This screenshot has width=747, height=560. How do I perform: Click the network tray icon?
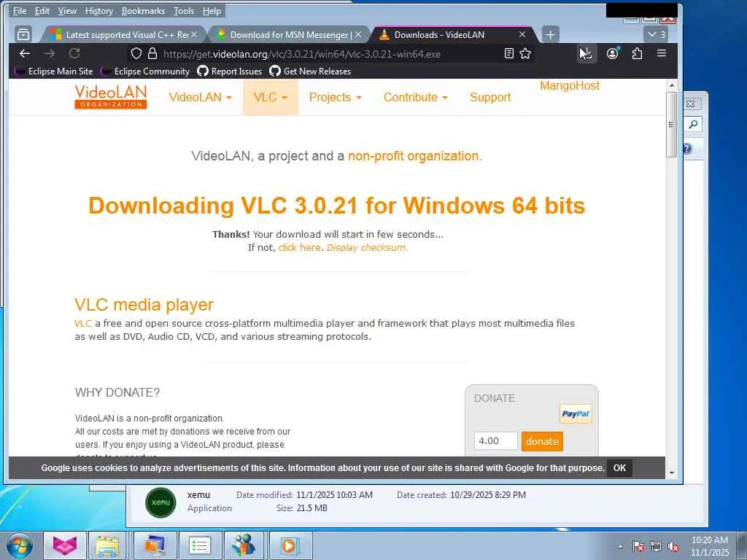(x=656, y=547)
